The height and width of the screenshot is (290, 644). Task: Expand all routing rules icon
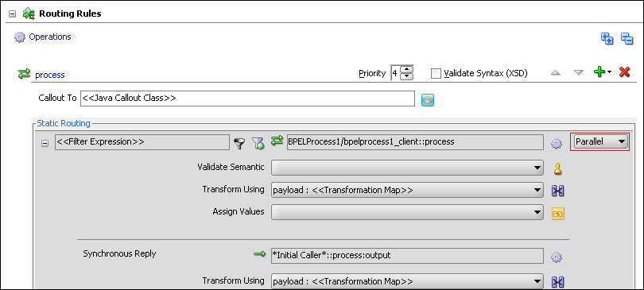(607, 39)
